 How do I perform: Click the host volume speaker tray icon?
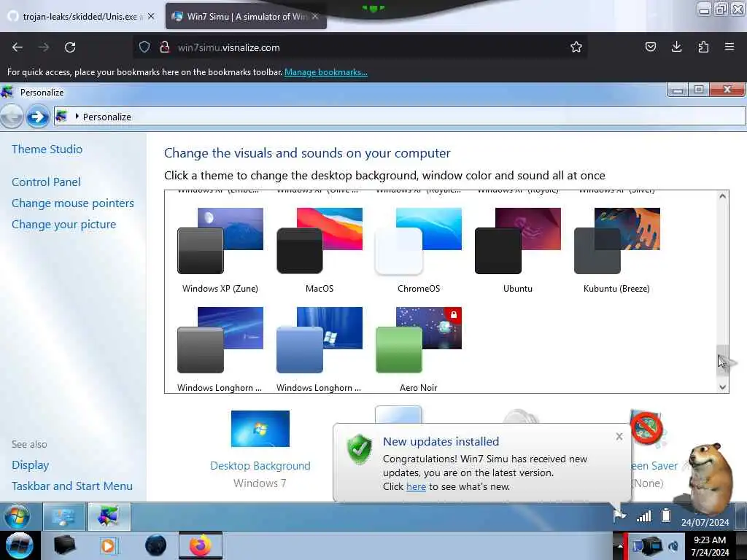673,546
